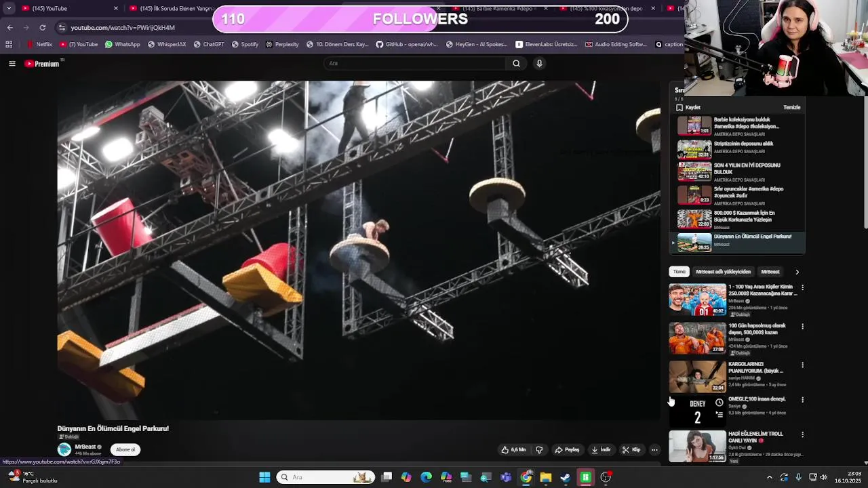Download video with İndir button

pos(601,449)
